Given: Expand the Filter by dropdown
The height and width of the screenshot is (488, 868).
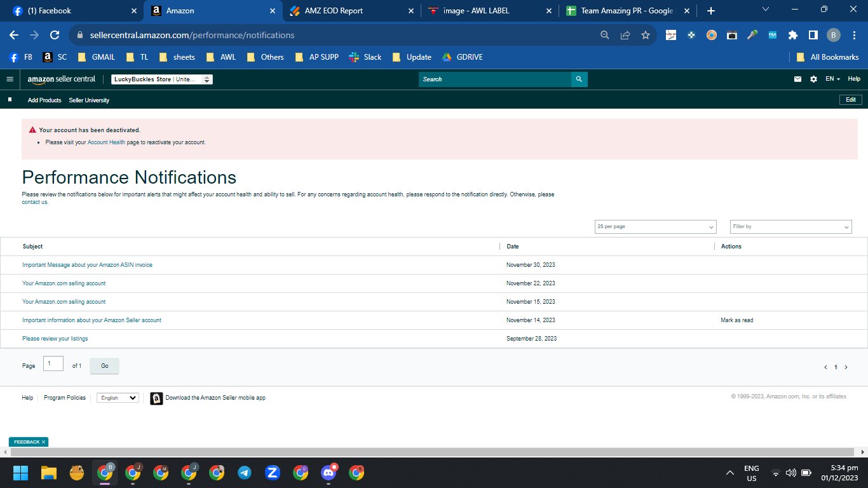Looking at the screenshot, I should 791,227.
